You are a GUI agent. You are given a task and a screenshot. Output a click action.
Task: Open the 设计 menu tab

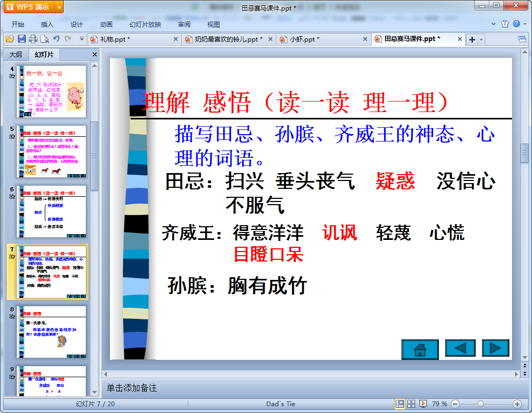[76, 24]
